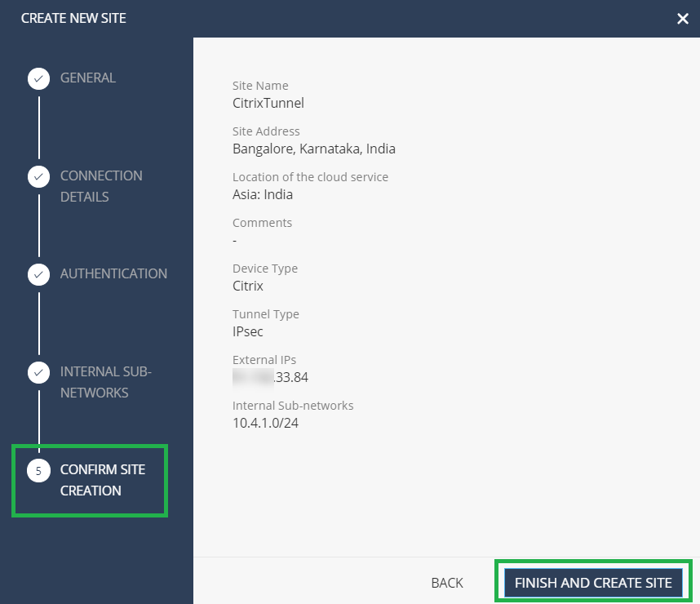
Task: Close the Create New Site dialog
Action: (x=683, y=18)
